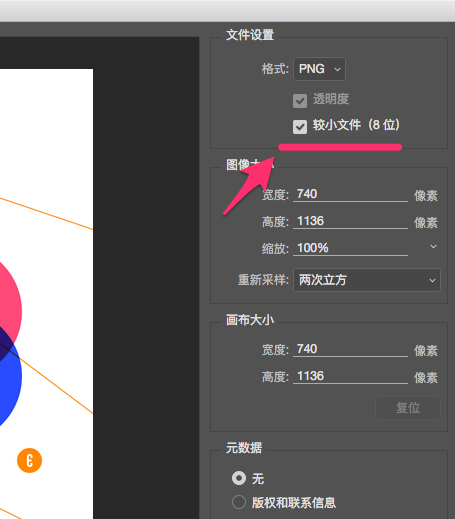Click the chevron in 两次立方 combo box
Image resolution: width=455 pixels, height=519 pixels.
pyautogui.click(x=432, y=280)
